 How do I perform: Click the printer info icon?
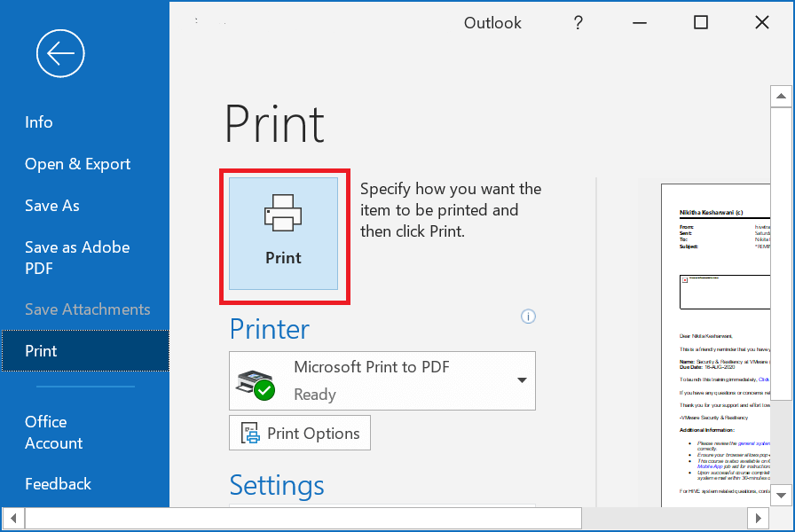[x=528, y=317]
